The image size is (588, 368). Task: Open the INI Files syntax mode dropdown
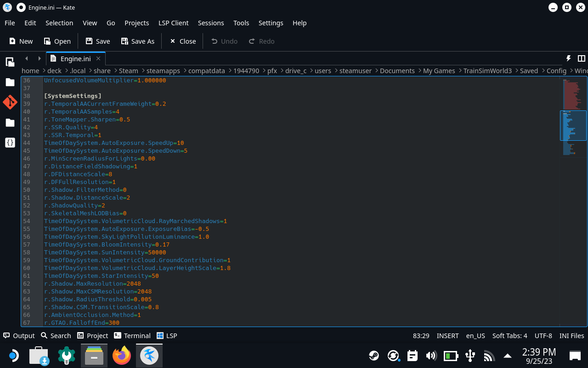coord(571,336)
